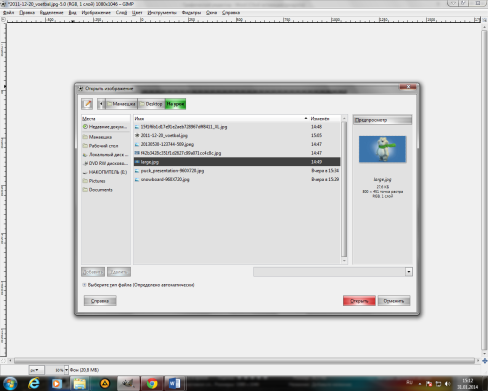Open the Слой menu
Screen dimensions: 488x391
click(121, 13)
